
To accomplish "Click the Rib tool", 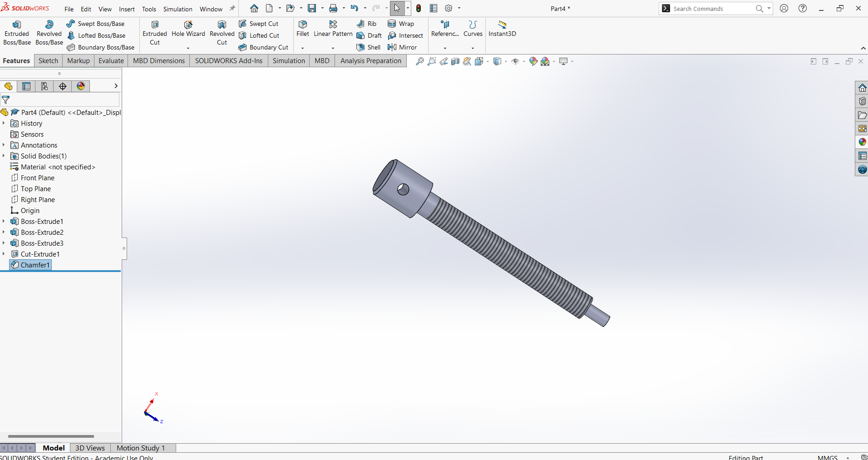I will click(x=367, y=24).
